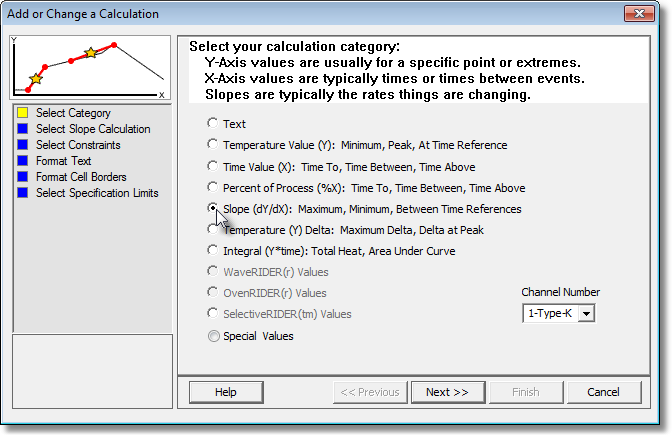Click blue square beside Select Specification Limits
672x437 pixels.
(23, 193)
